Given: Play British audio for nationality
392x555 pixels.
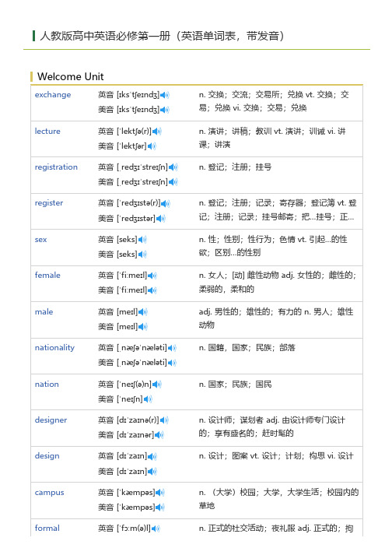Looking at the screenshot, I should click(172, 348).
